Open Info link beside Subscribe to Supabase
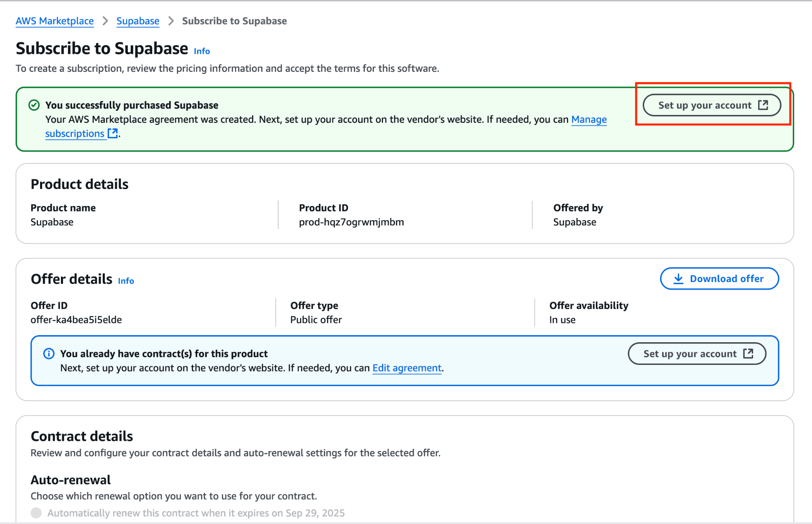 click(x=202, y=51)
